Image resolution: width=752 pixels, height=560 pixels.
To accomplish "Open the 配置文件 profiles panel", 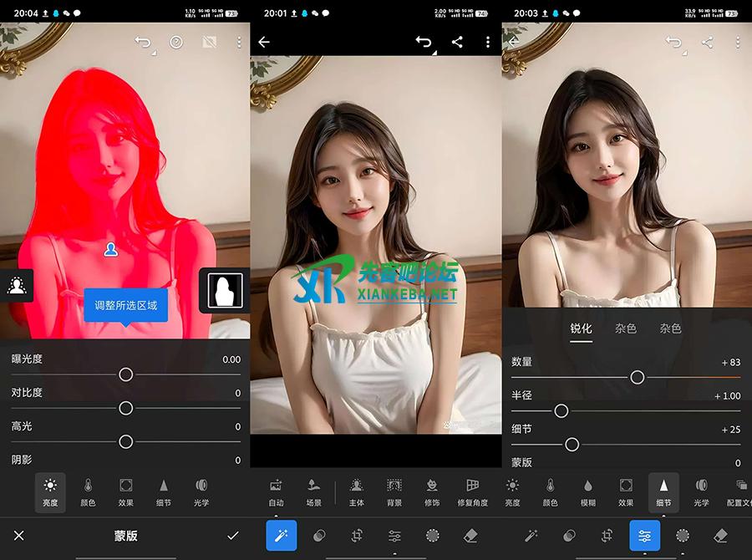I will pyautogui.click(x=739, y=491).
